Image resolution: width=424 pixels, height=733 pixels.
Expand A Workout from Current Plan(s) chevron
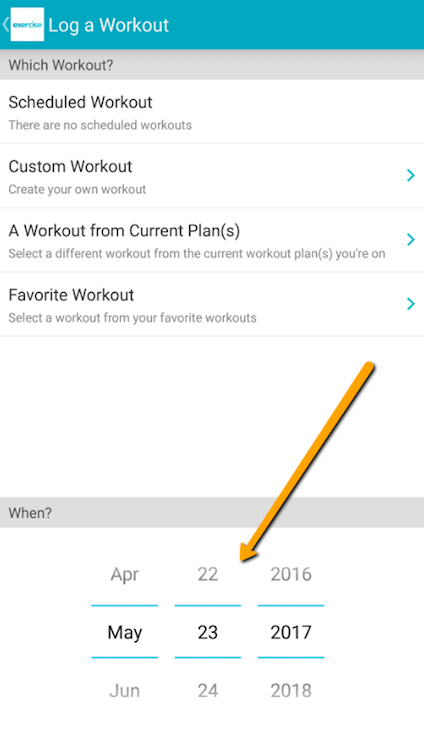[411, 239]
